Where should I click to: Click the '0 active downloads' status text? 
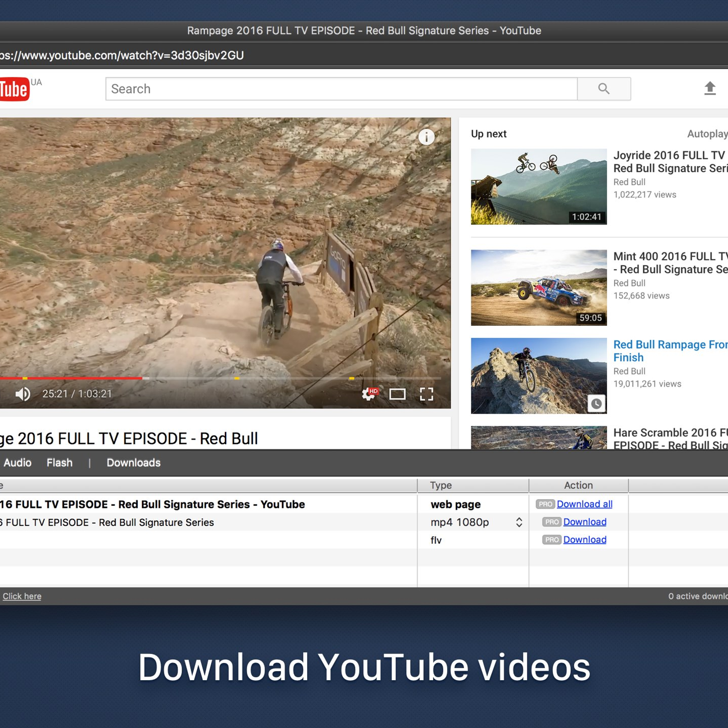698,596
